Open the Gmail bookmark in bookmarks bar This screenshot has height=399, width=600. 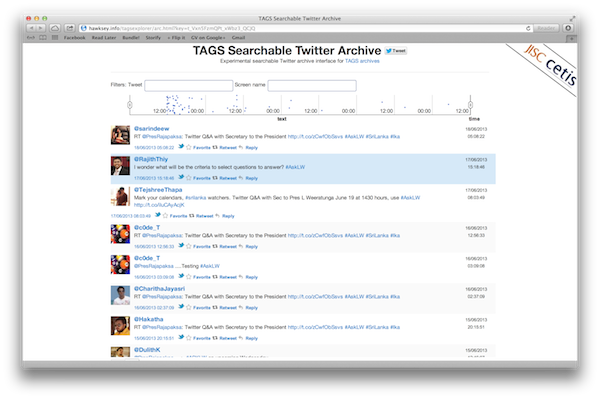click(238, 37)
